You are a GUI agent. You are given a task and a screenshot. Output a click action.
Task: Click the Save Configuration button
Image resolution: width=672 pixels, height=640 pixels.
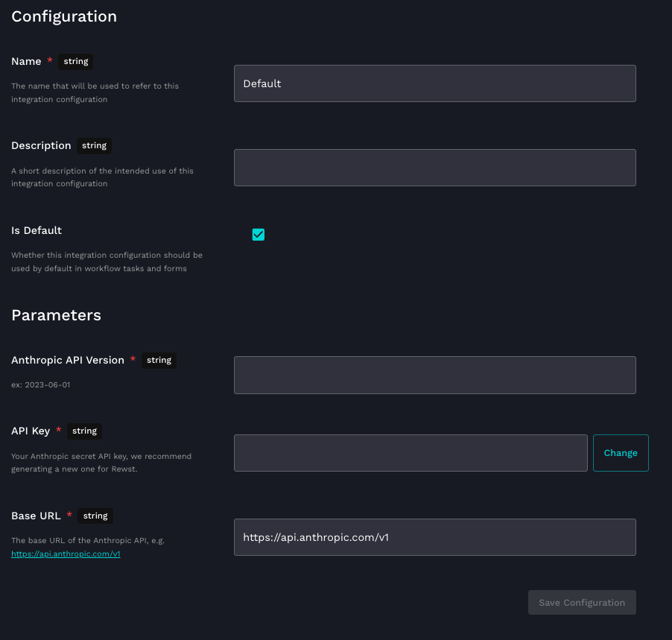[x=582, y=603]
